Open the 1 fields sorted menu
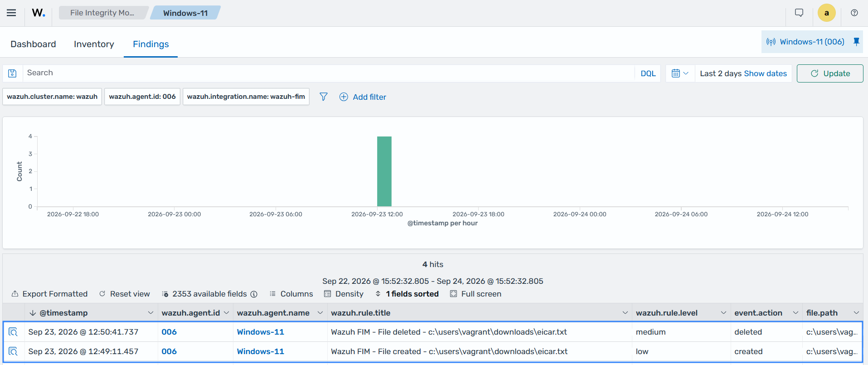This screenshot has height=365, width=868. pyautogui.click(x=407, y=294)
